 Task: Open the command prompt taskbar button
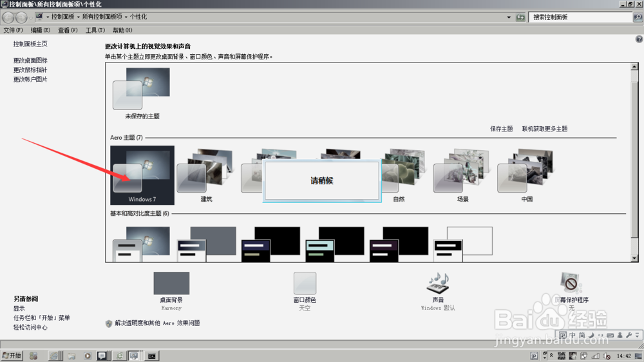(x=151, y=356)
